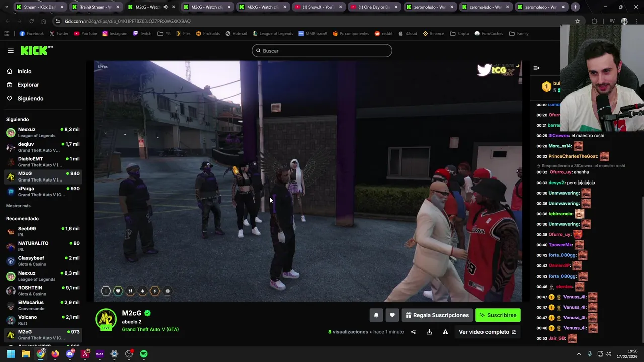Open Grand Theft Auto V (GTA) category link
644x362 pixels.
pyautogui.click(x=150, y=329)
